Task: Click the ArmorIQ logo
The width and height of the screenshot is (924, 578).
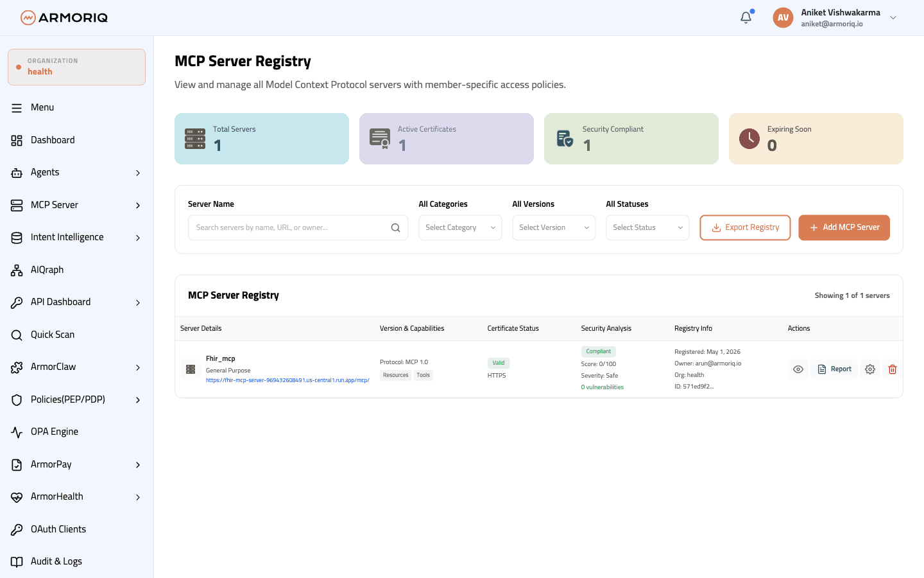Action: [x=64, y=17]
